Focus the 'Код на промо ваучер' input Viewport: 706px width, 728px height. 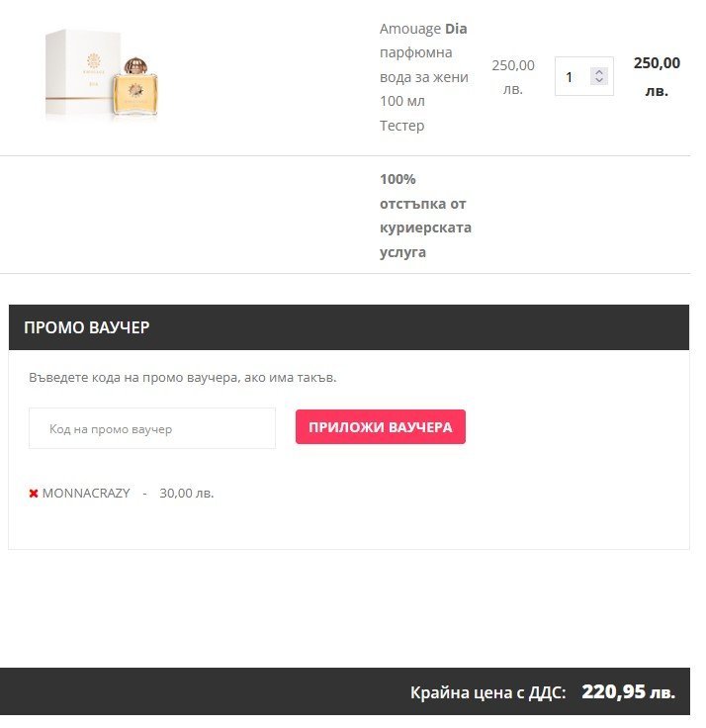pos(152,428)
